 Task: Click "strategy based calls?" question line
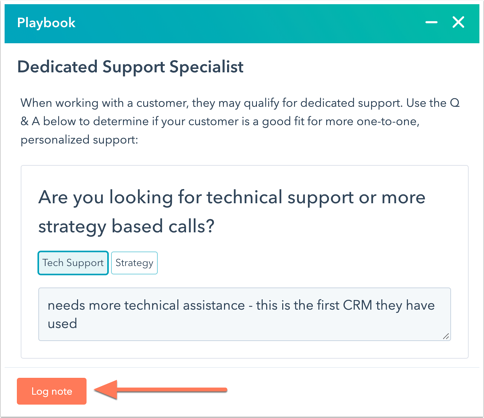[126, 227]
